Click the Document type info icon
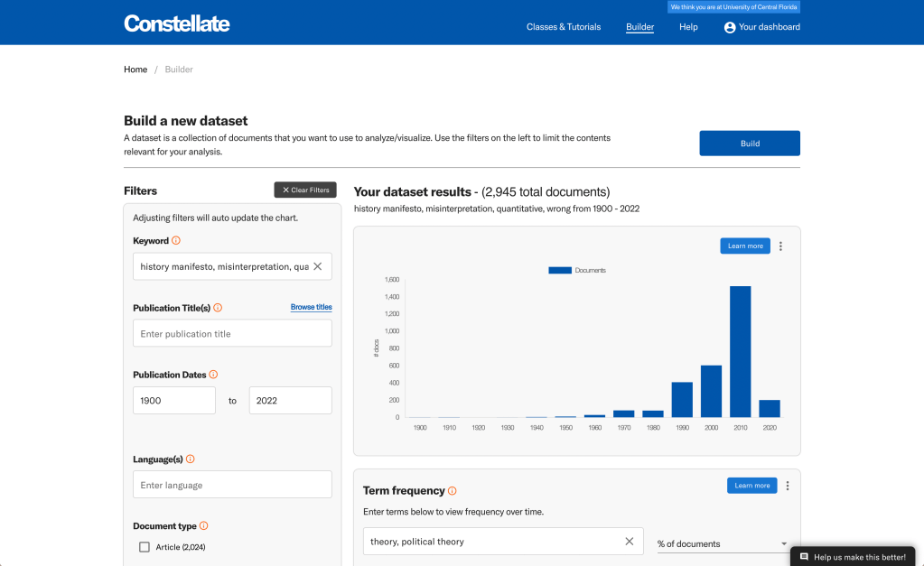Screen dimensions: 924x566 pyautogui.click(x=203, y=526)
